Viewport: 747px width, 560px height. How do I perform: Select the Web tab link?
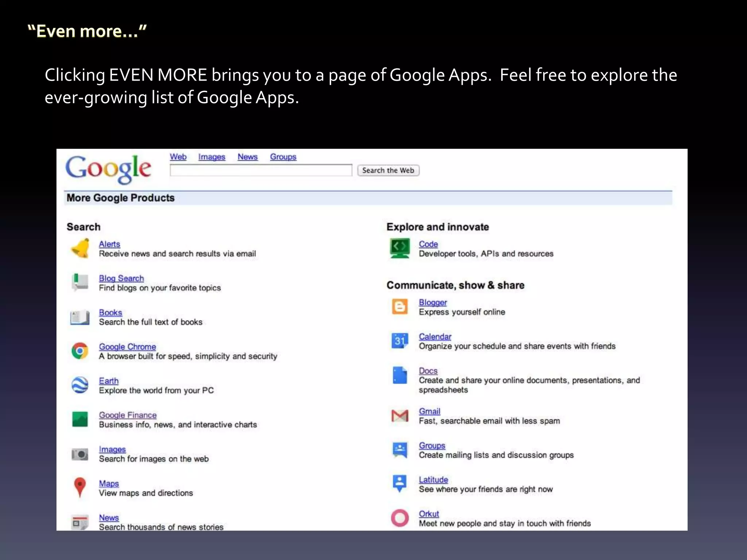(178, 157)
